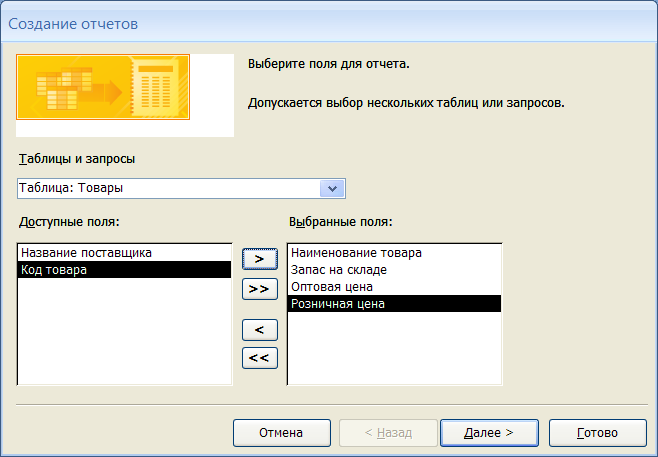Click the Отмена button

click(282, 433)
